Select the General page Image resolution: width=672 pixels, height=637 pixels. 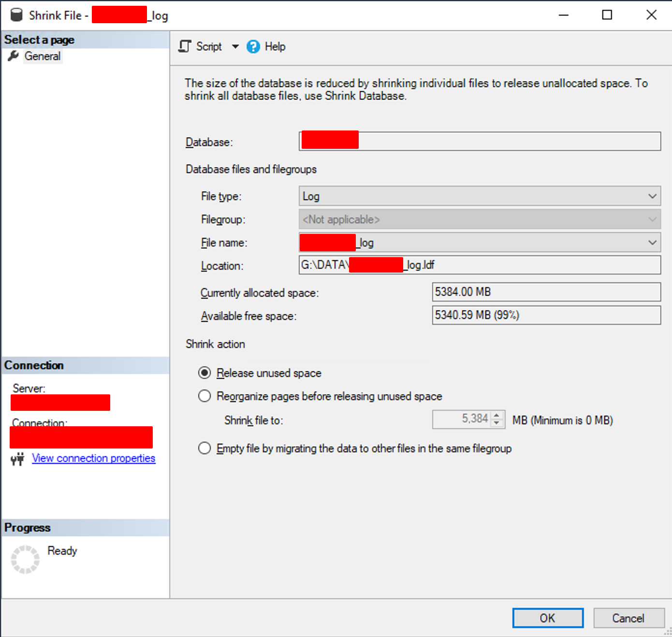[43, 56]
